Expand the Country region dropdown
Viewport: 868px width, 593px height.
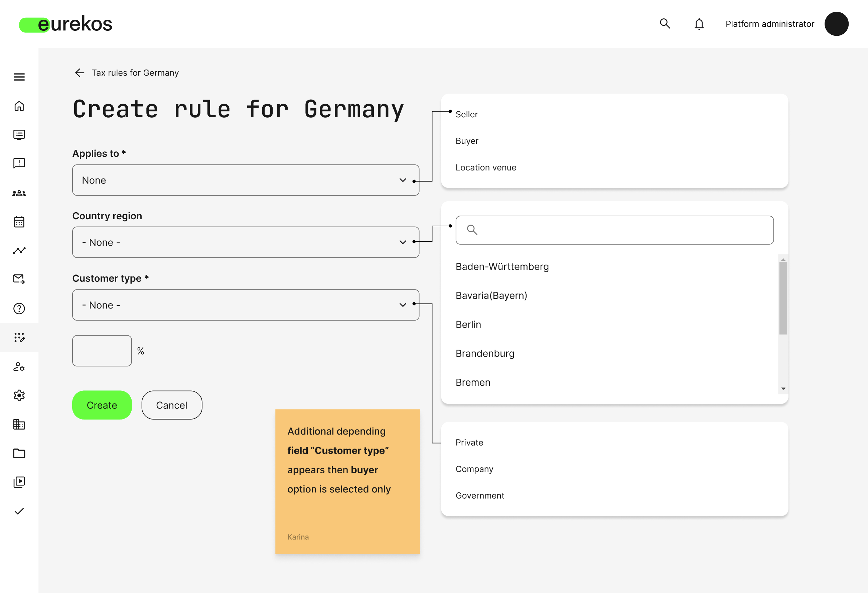click(245, 242)
